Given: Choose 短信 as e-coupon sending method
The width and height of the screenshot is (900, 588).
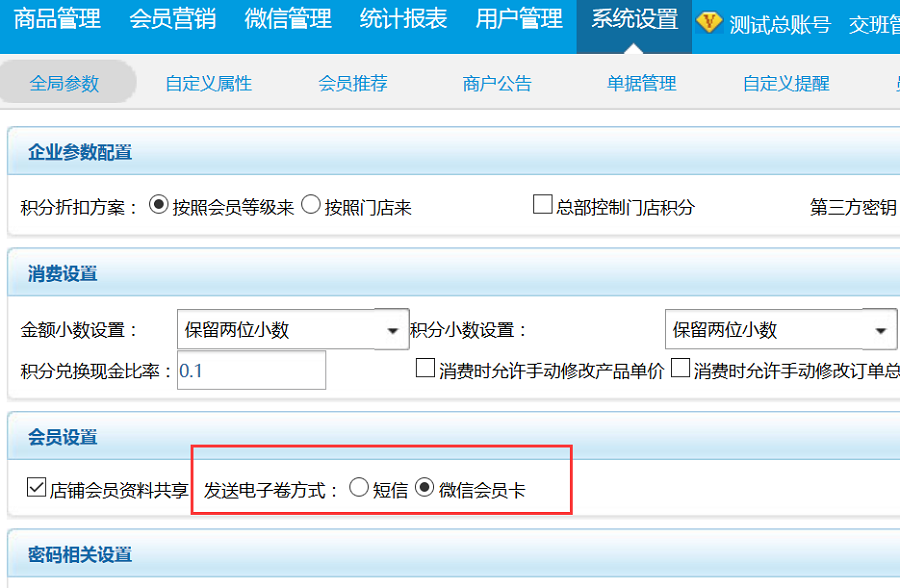Looking at the screenshot, I should [359, 488].
